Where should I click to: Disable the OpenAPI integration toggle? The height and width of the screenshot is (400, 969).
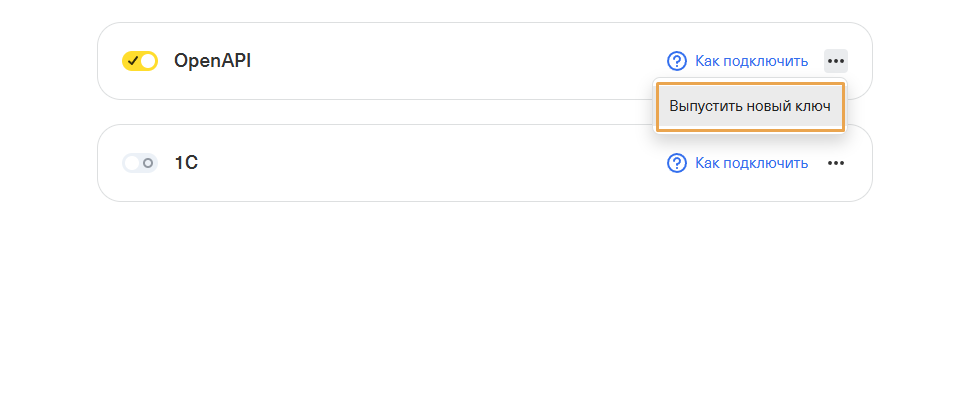(x=140, y=61)
